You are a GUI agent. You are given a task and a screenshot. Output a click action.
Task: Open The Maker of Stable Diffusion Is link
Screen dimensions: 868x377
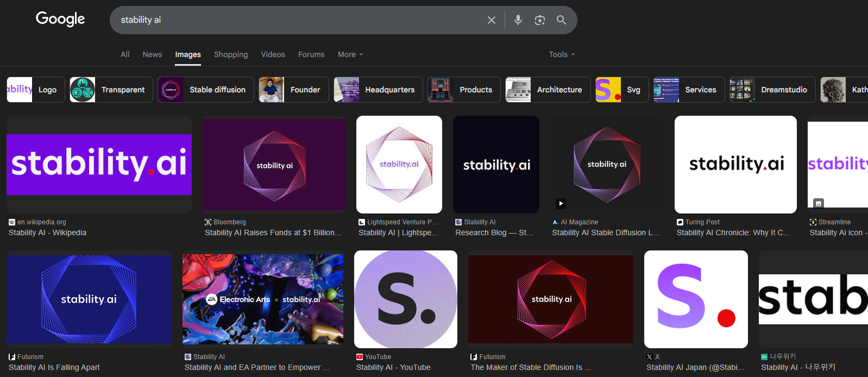pos(531,367)
